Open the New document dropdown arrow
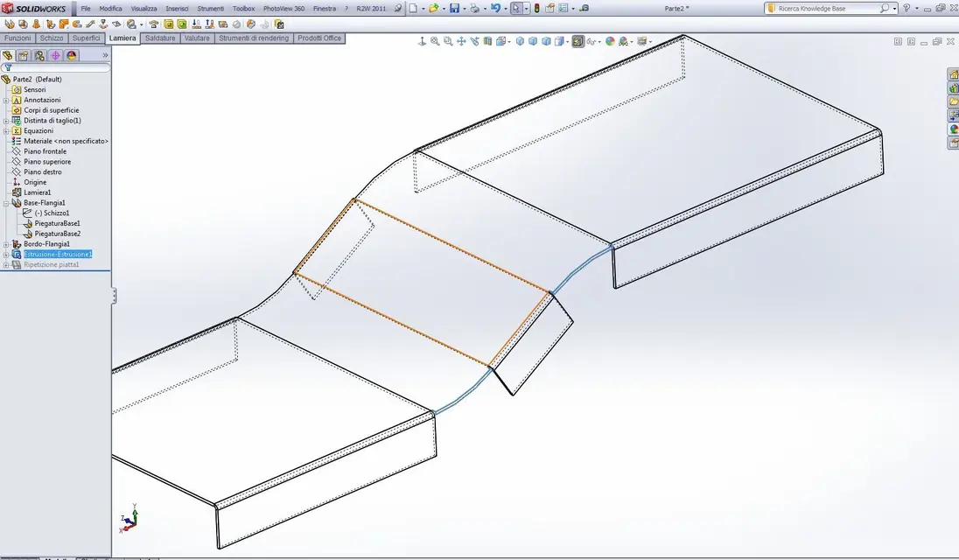 pyautogui.click(x=423, y=9)
